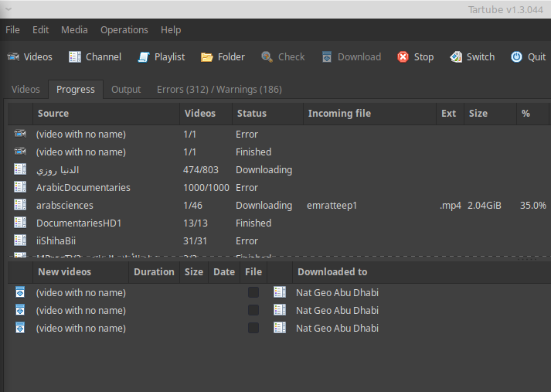Click the Playlist toolbar icon
551x392 pixels.
(x=144, y=56)
